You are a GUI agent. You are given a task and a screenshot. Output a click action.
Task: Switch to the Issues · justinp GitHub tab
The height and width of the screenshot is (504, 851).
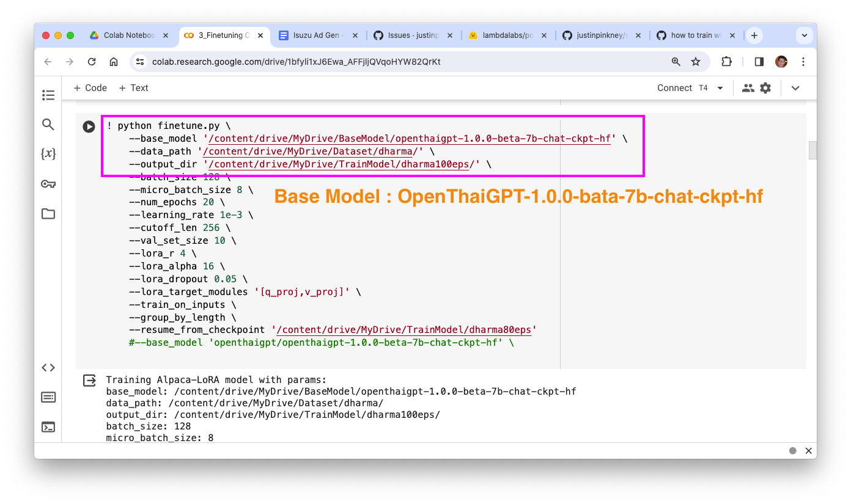413,35
